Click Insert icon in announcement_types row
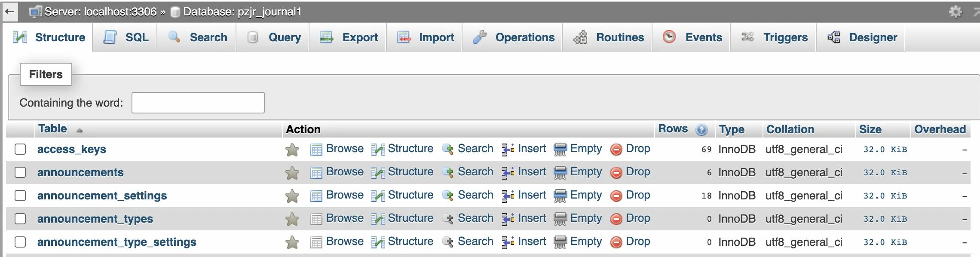980x257 pixels. point(508,219)
